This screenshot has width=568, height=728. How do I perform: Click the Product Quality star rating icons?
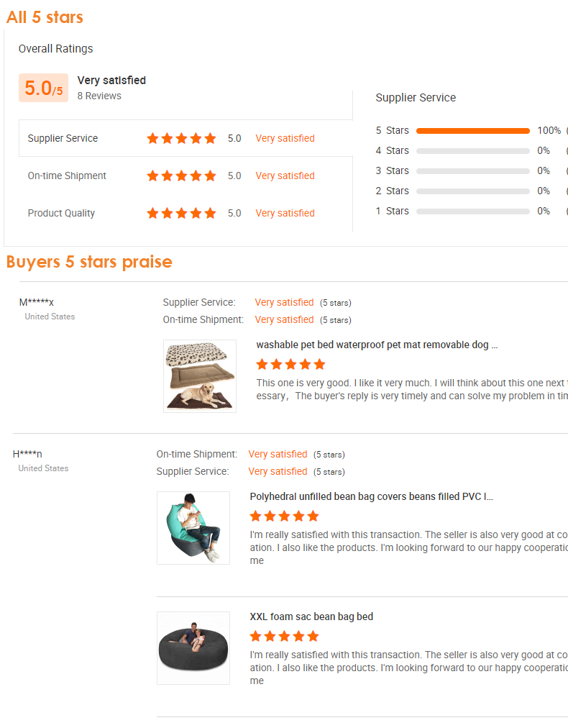point(181,213)
